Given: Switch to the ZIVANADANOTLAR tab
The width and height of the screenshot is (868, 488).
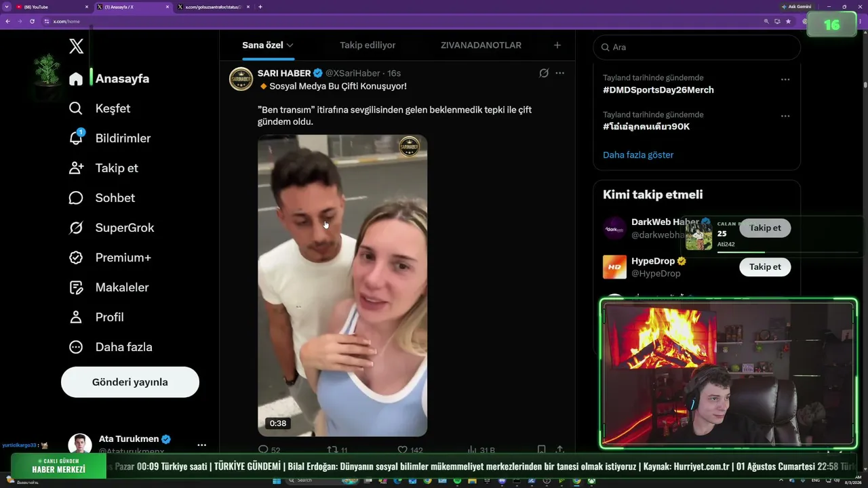Looking at the screenshot, I should (481, 45).
